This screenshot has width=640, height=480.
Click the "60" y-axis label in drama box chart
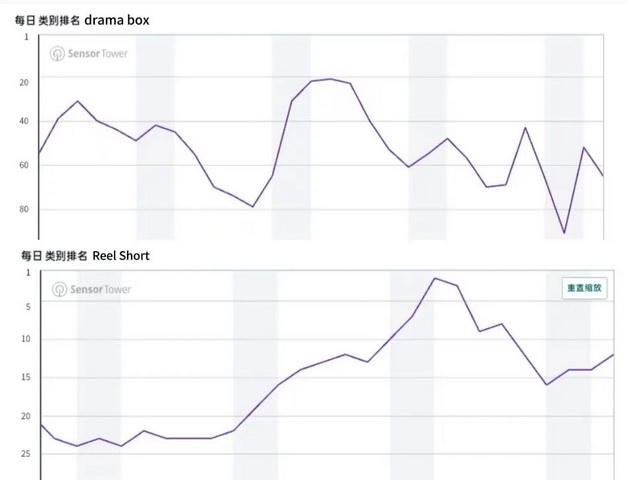click(x=22, y=164)
